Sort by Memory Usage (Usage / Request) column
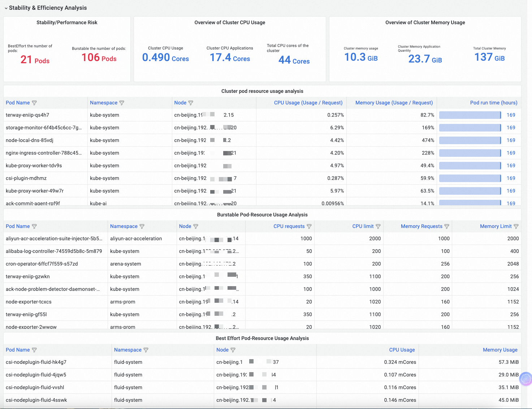The height and width of the screenshot is (409, 532). click(x=394, y=103)
